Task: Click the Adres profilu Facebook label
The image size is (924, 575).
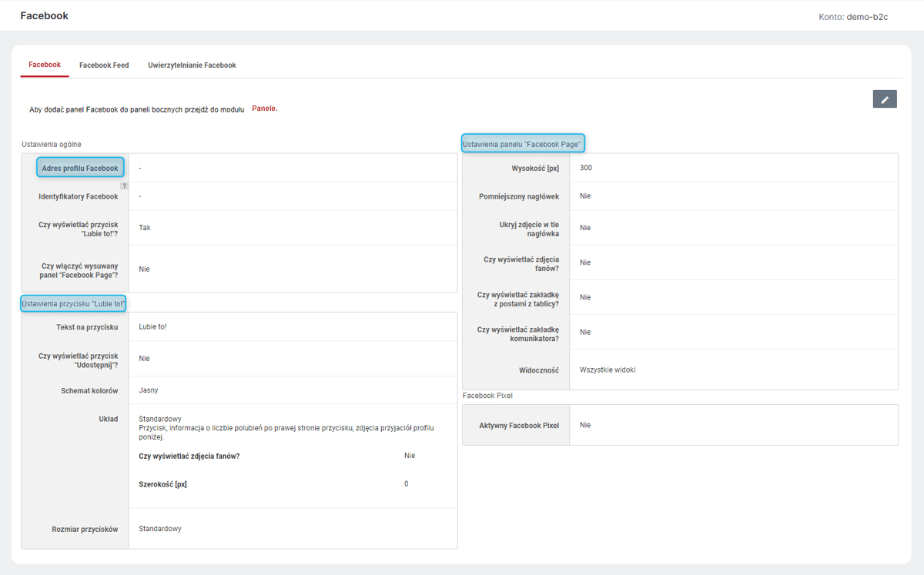Action: coord(80,168)
